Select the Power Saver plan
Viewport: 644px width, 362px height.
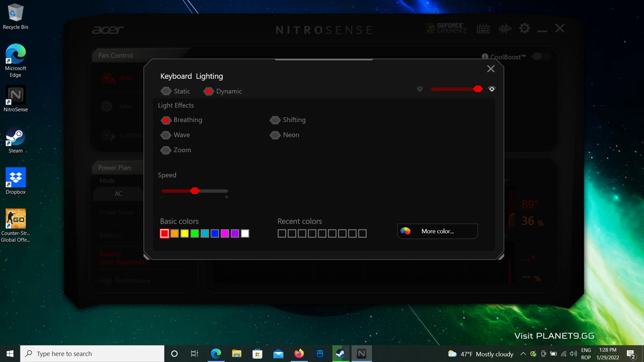coord(116,212)
